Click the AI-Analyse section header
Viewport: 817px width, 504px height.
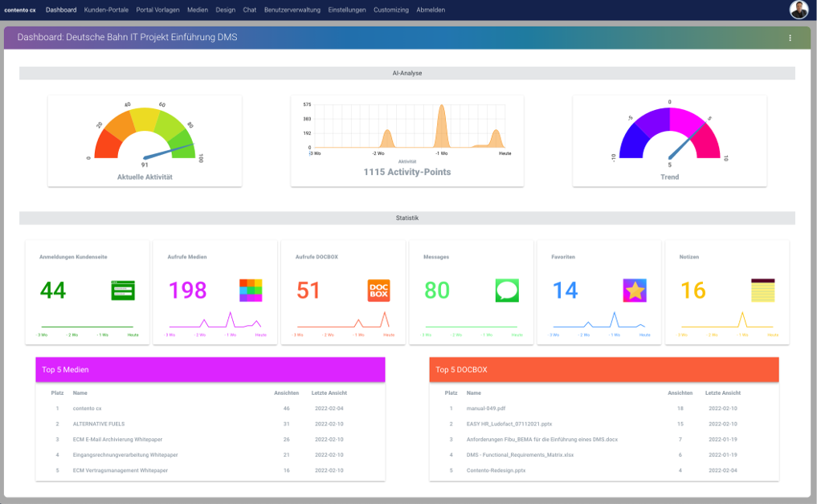[x=407, y=73]
